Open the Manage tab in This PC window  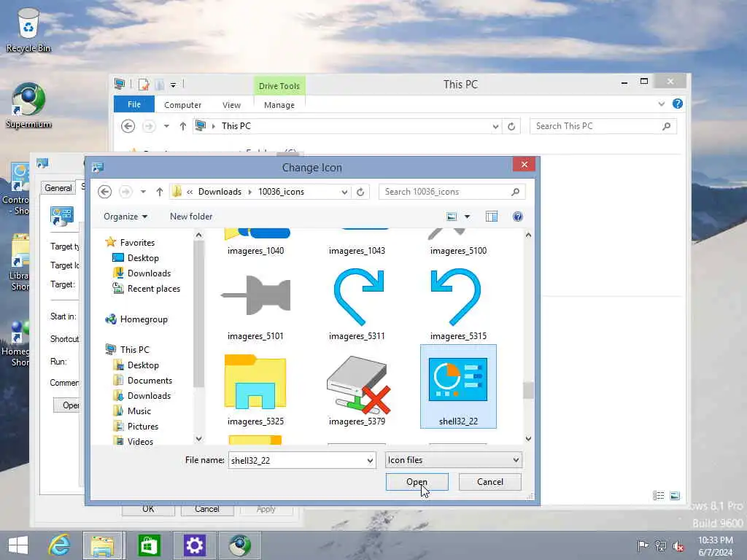click(x=279, y=105)
